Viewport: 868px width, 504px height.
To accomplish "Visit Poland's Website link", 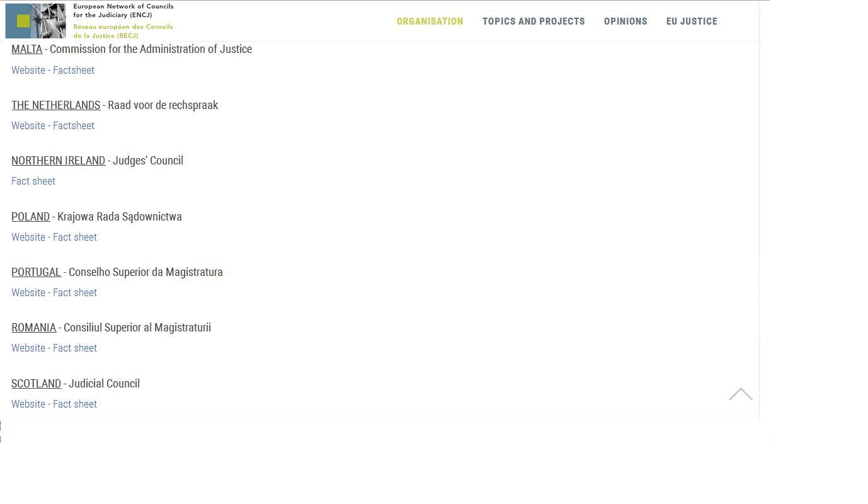I will 28,237.
